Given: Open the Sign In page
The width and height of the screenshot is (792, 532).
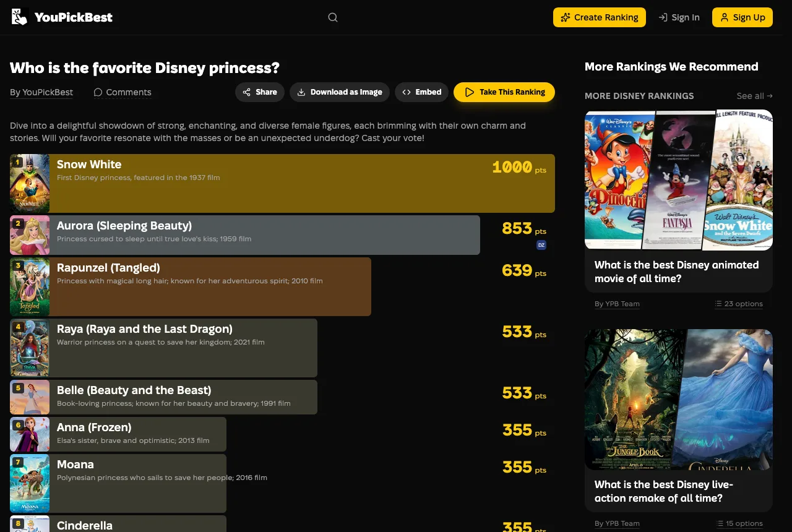Looking at the screenshot, I should coord(679,17).
